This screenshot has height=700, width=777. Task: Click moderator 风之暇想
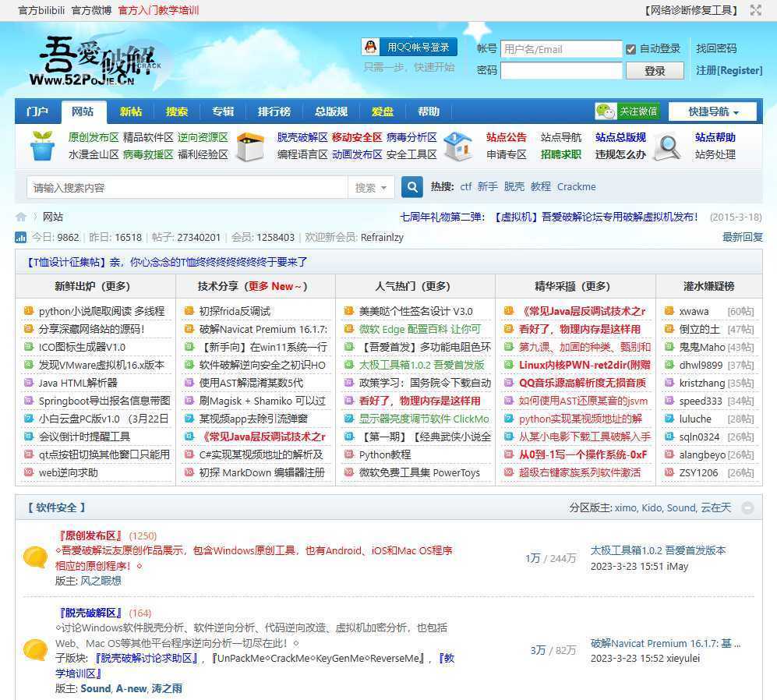point(101,581)
